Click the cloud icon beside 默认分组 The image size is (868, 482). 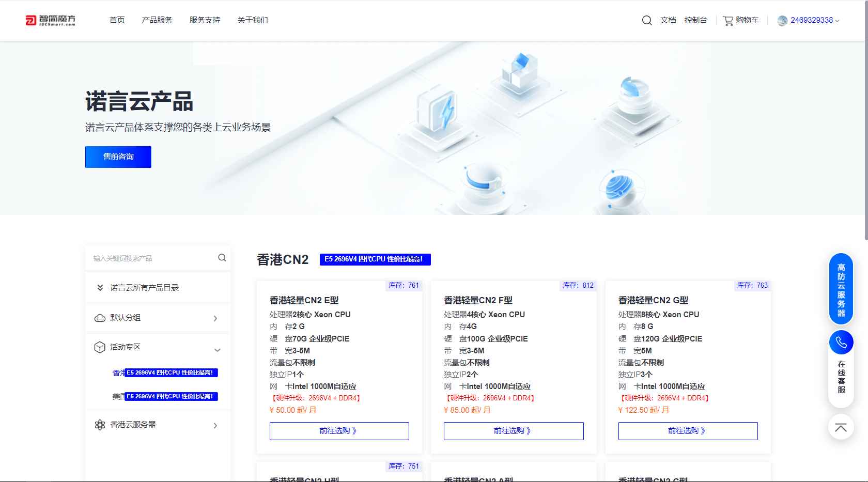[x=100, y=318]
